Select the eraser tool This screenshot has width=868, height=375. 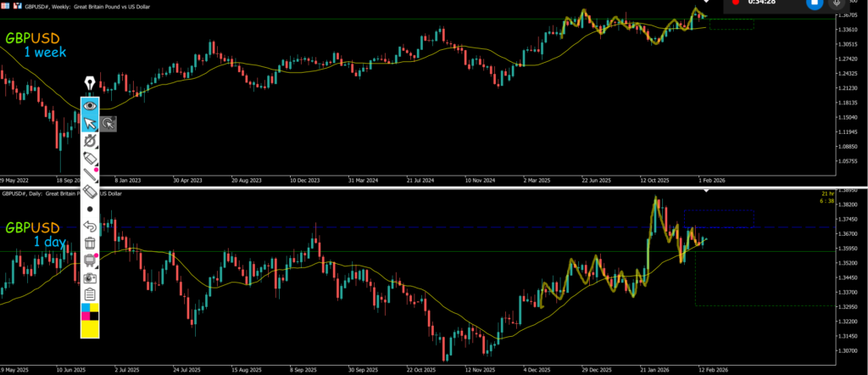click(x=90, y=192)
